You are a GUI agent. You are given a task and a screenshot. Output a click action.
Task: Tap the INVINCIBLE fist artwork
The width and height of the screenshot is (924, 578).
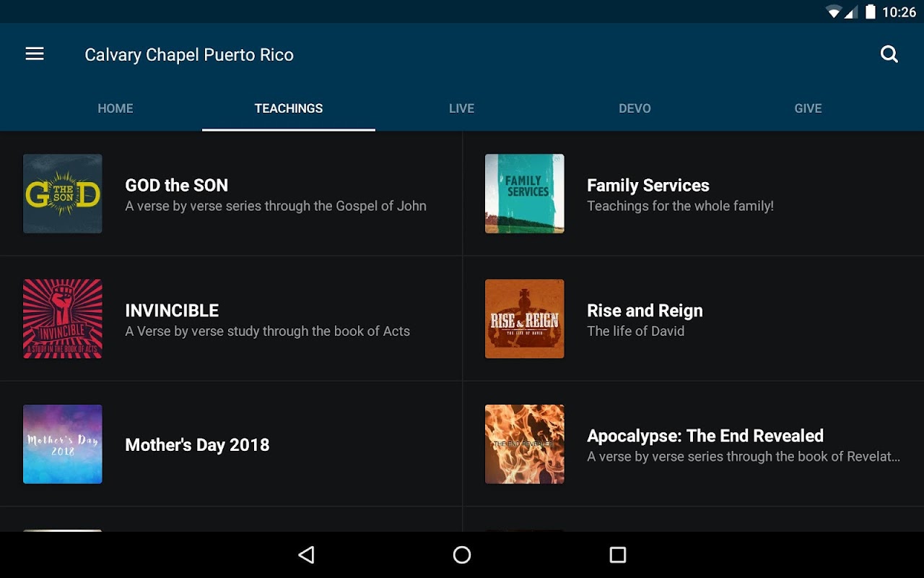63,319
